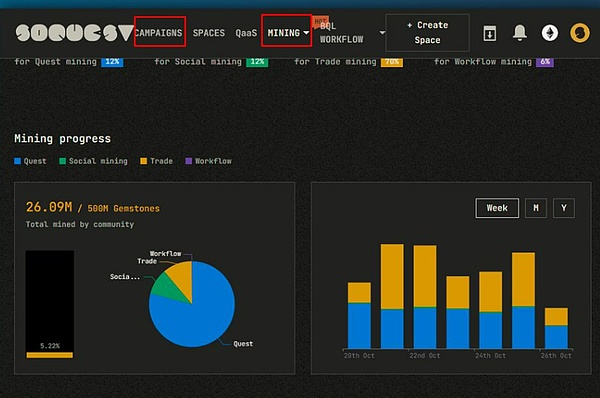Click the HOT badge on BQL Workflow
The image size is (600, 398).
(x=320, y=21)
